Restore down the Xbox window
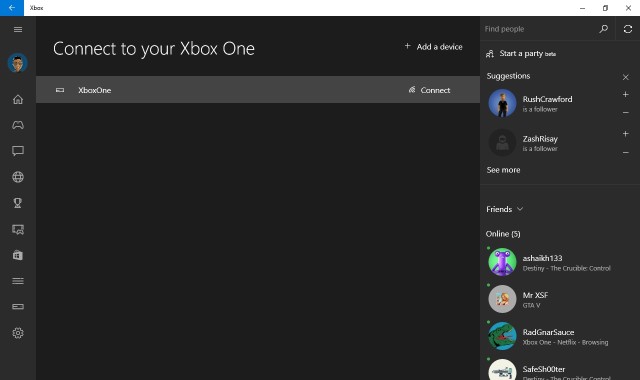 coord(605,8)
